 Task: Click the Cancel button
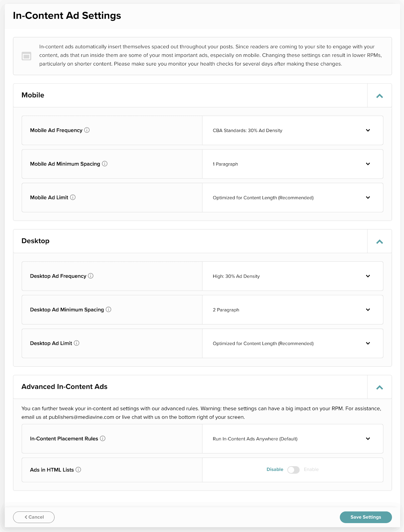point(34,517)
